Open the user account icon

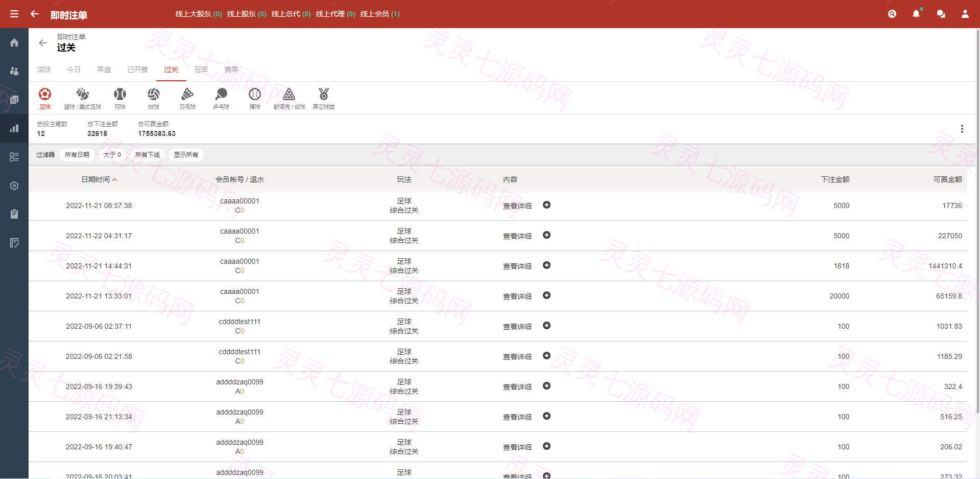tap(965, 14)
